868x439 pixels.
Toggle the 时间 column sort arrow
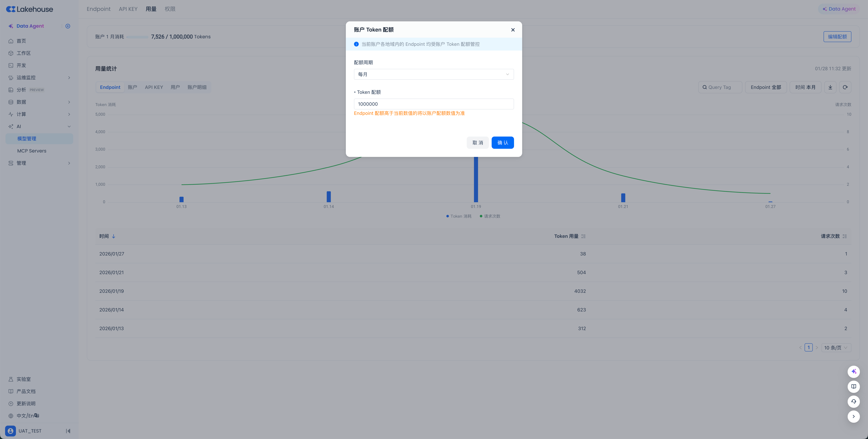click(x=114, y=236)
